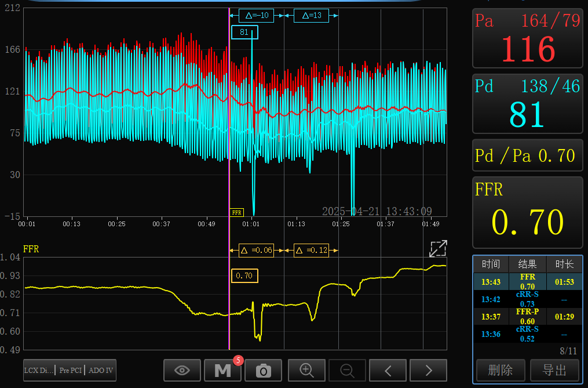Select LCX Di... vessel label

[39, 371]
